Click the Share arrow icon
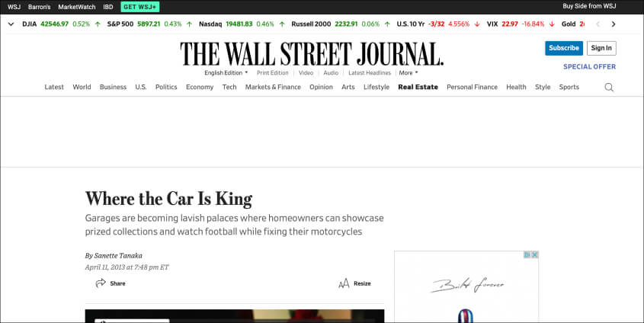This screenshot has width=644, height=323. pos(101,283)
